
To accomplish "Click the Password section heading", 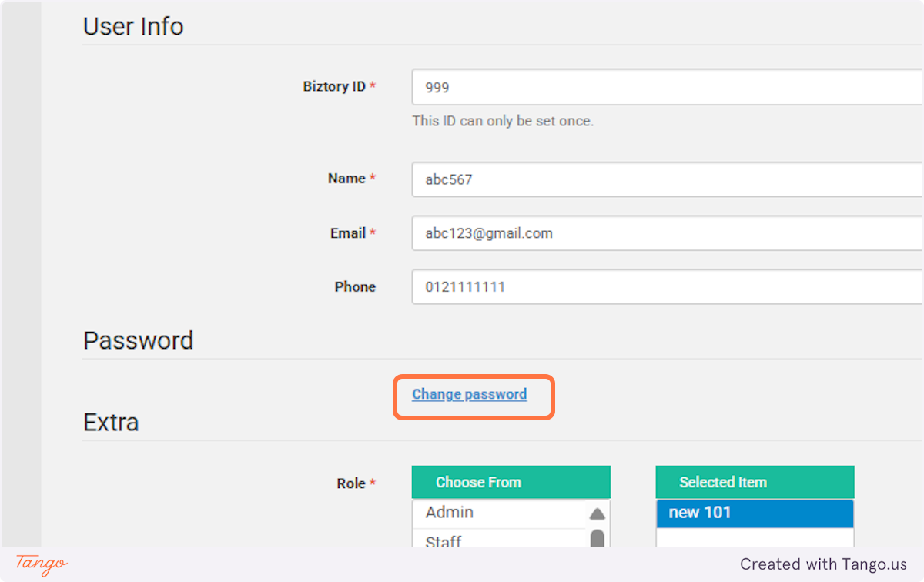I will pyautogui.click(x=138, y=340).
